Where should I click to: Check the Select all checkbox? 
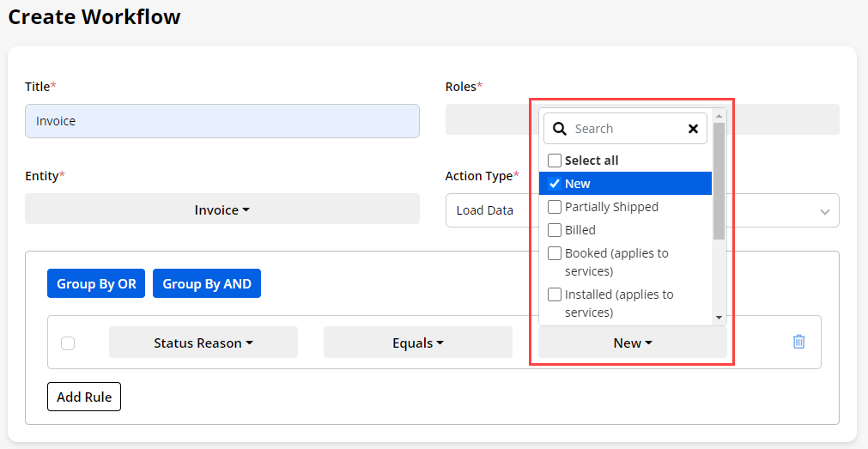coord(555,161)
